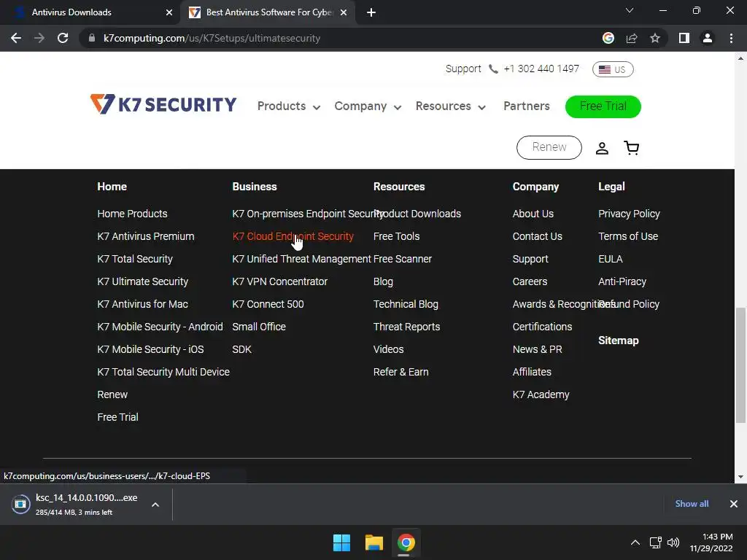
Task: Select Best Antivirus Software tab
Action: pyautogui.click(x=267, y=12)
